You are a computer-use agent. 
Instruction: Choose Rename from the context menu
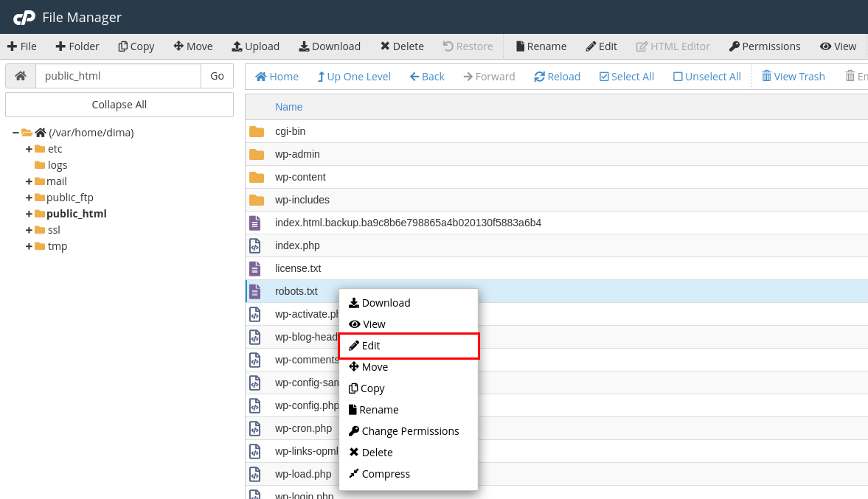[x=409, y=410]
